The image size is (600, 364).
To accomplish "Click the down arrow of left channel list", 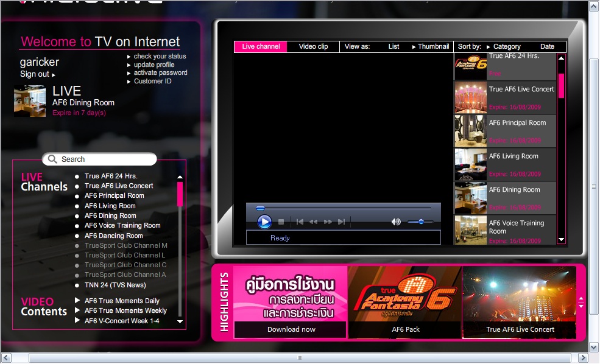I will (x=180, y=321).
